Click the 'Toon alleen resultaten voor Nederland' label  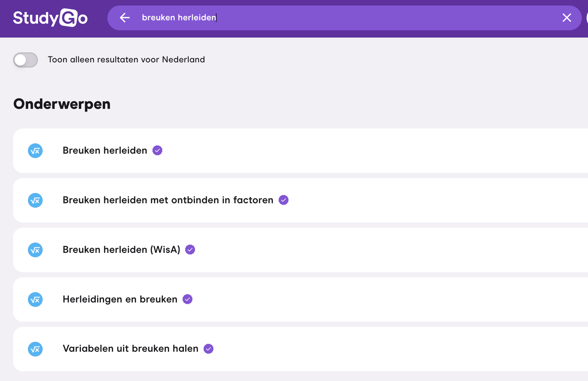(x=126, y=60)
